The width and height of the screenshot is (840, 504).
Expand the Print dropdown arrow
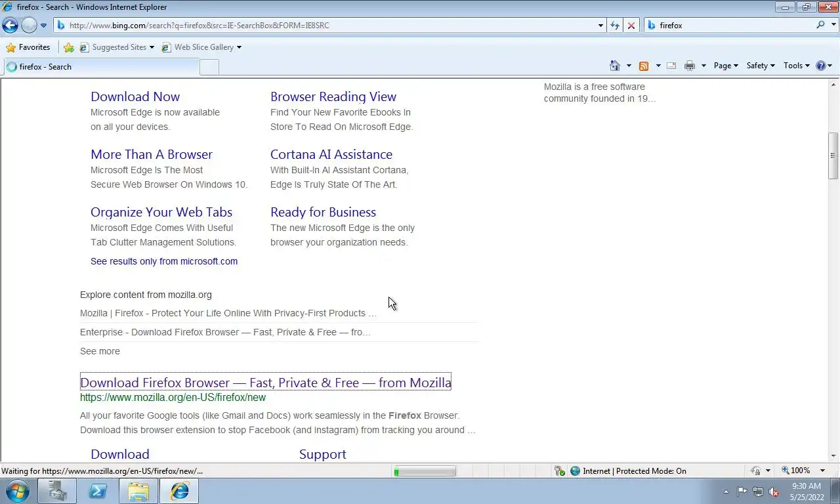[703, 66]
